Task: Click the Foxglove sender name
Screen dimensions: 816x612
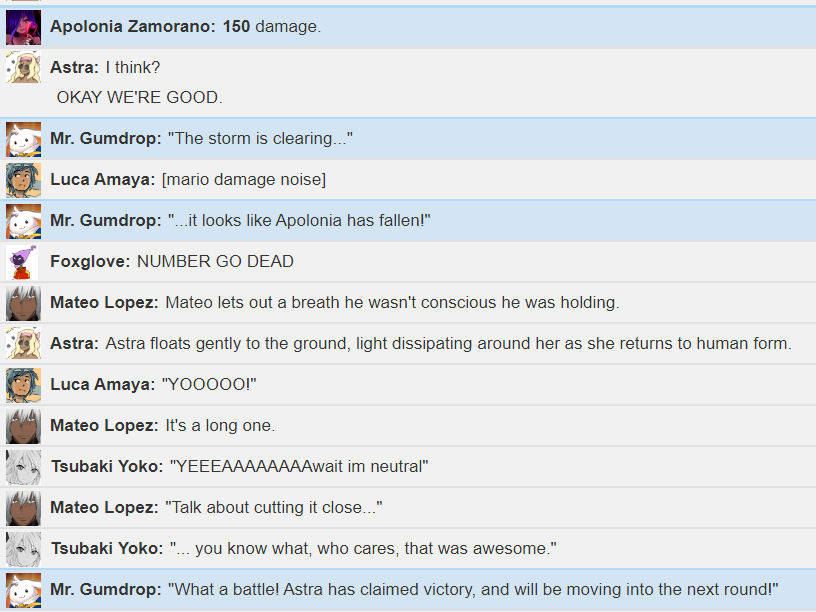Action: pyautogui.click(x=90, y=261)
